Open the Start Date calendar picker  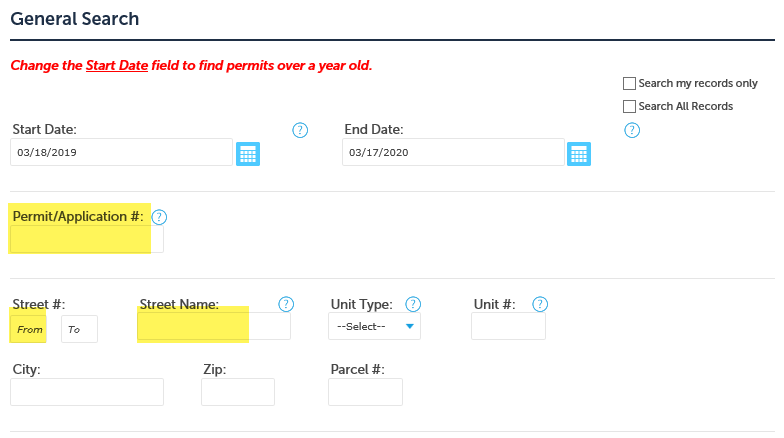248,153
